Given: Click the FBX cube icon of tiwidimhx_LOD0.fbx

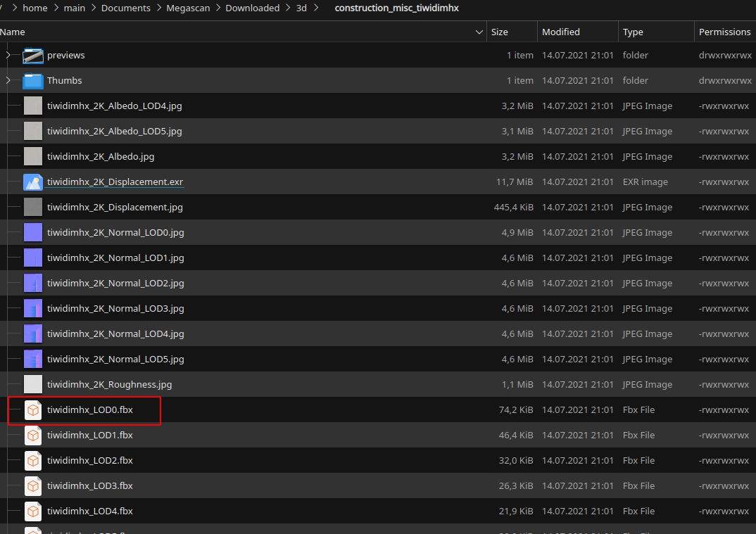Looking at the screenshot, I should (x=33, y=410).
